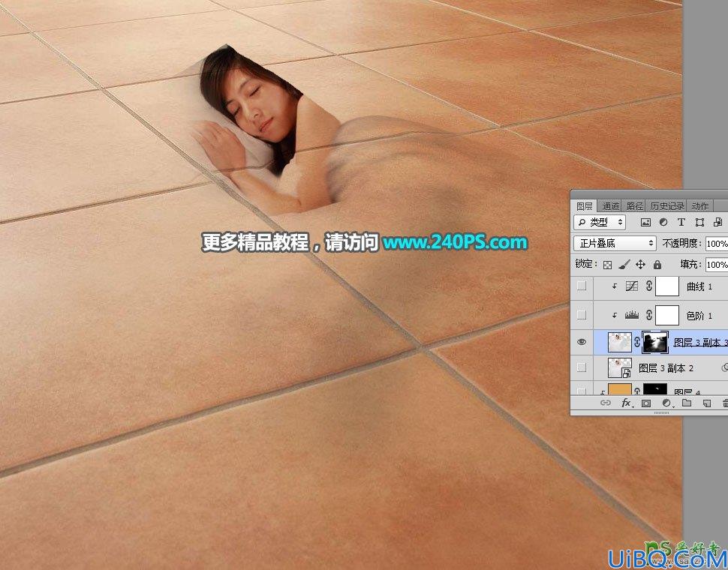Show the 色阶 1 layer
728x570 pixels.
click(x=582, y=316)
